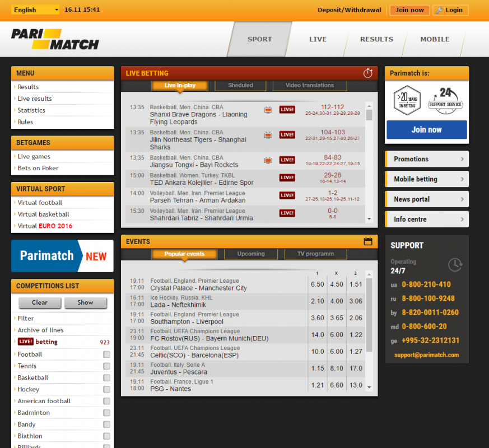Open the RESULTS main tab
489x448 pixels.
click(376, 39)
